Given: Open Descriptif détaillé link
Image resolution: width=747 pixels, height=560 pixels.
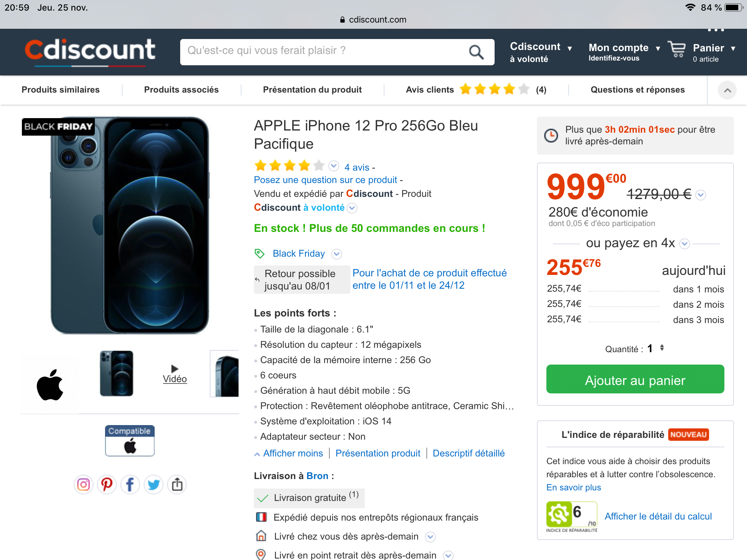Looking at the screenshot, I should [x=469, y=453].
